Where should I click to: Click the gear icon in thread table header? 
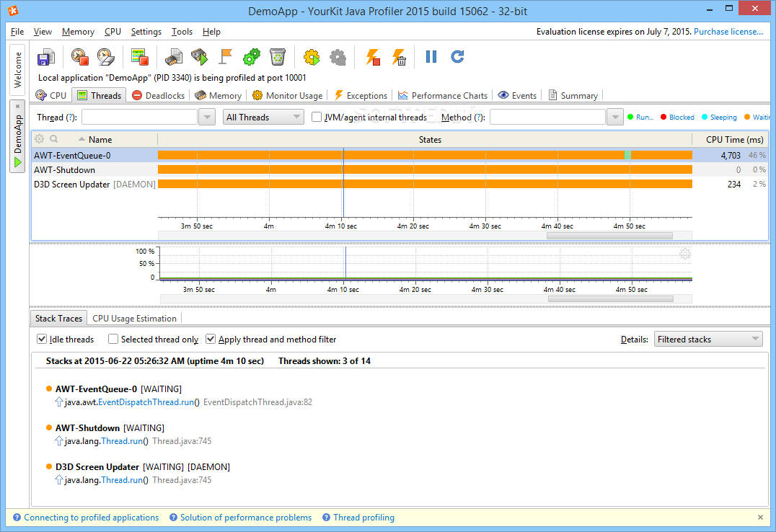39,139
